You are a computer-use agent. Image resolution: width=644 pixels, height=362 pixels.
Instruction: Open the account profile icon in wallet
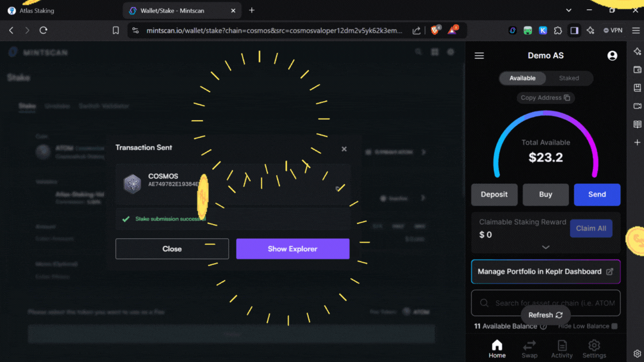[612, 56]
